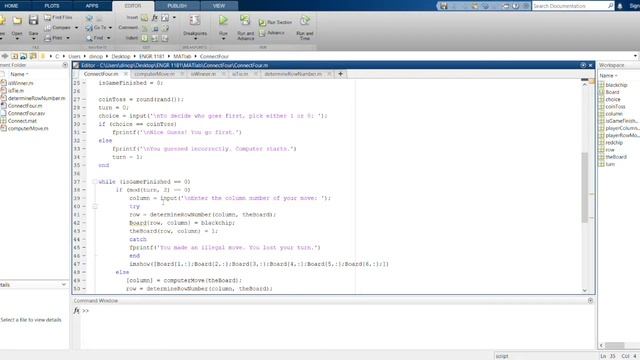Expand the Run button dropdown arrow

(223, 39)
